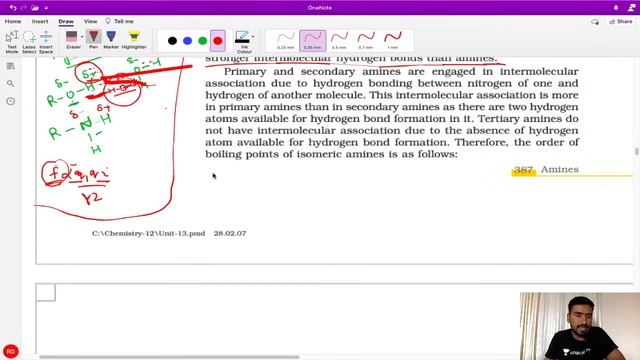Choose the 1 mm pen thickness
This screenshot has height=360, width=640.
click(x=393, y=41)
